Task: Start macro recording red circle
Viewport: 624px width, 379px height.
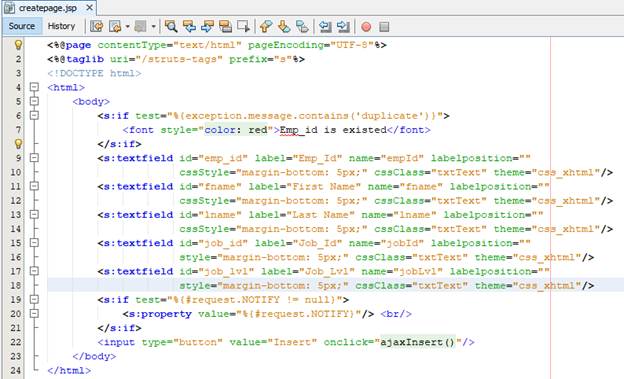Action: point(366,27)
